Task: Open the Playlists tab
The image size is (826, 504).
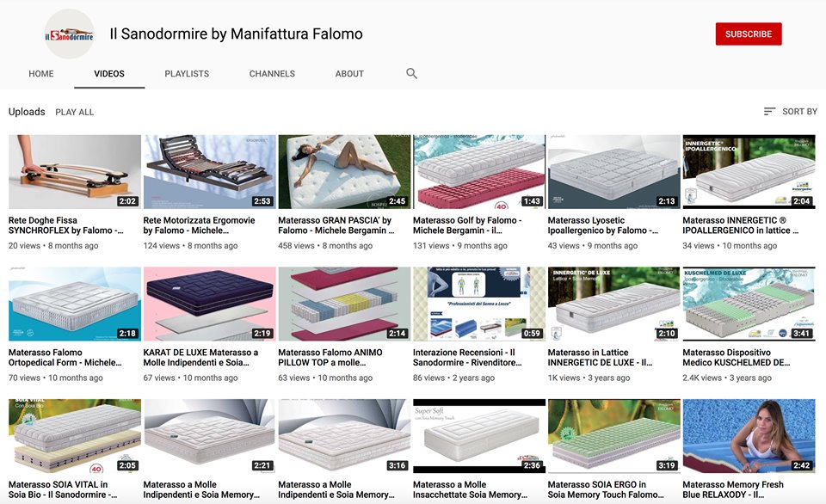Action: click(x=187, y=74)
